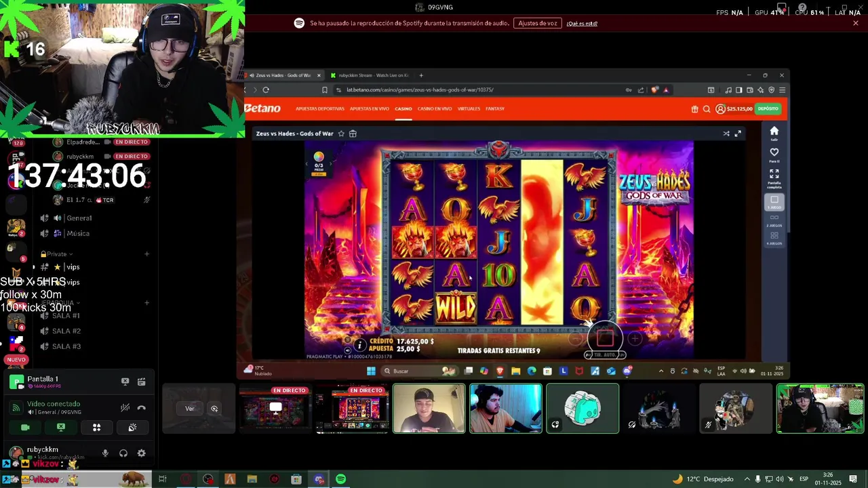
Task: Dismiss the Spotify paused audio banner
Action: 856,23
